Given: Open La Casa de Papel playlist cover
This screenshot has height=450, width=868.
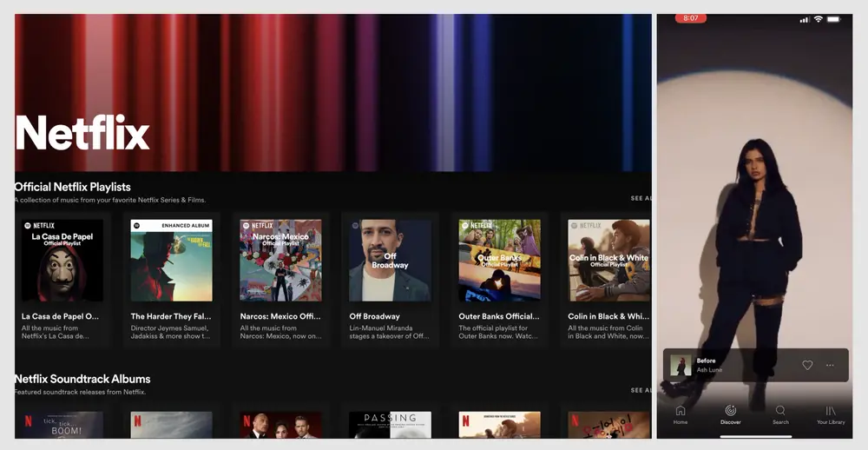Looking at the screenshot, I should [x=62, y=260].
